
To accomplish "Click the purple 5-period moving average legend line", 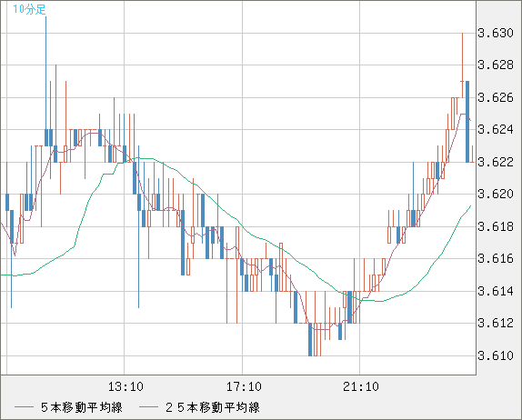I will pyautogui.click(x=24, y=407).
